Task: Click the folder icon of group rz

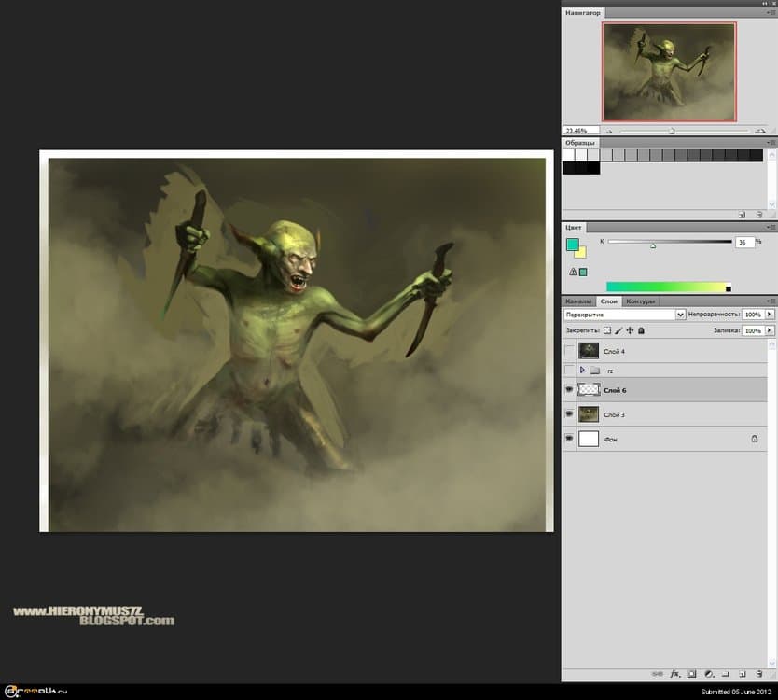Action: click(595, 371)
